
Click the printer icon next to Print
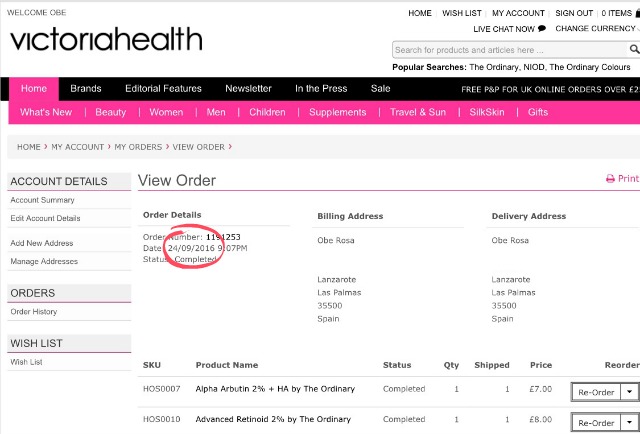610,178
